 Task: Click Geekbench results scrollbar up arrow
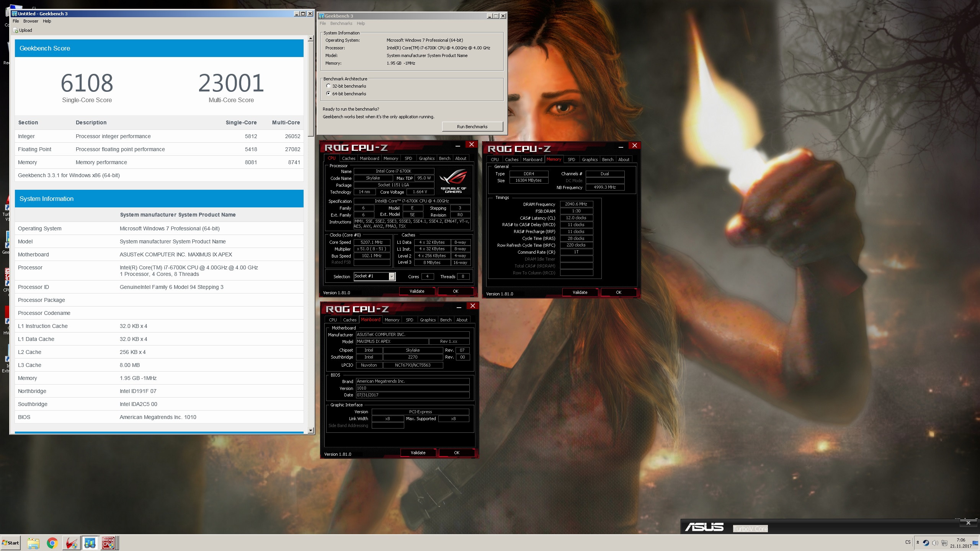(311, 38)
